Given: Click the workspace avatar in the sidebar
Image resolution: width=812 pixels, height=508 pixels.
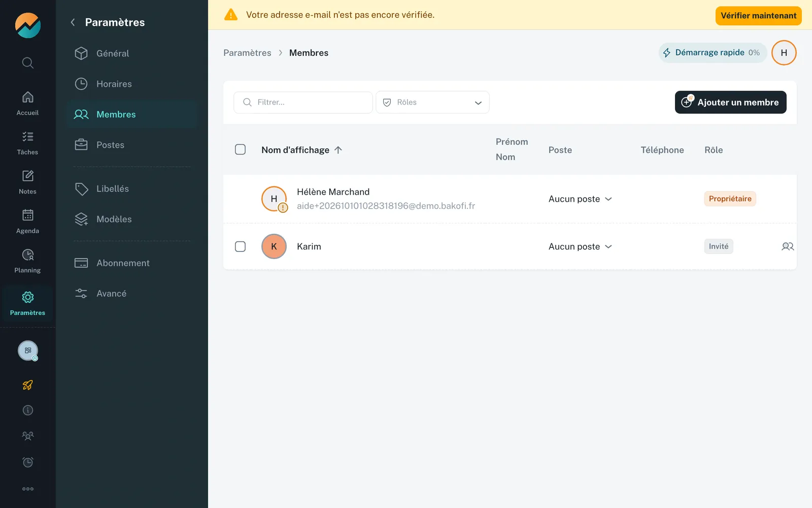Looking at the screenshot, I should (x=28, y=351).
